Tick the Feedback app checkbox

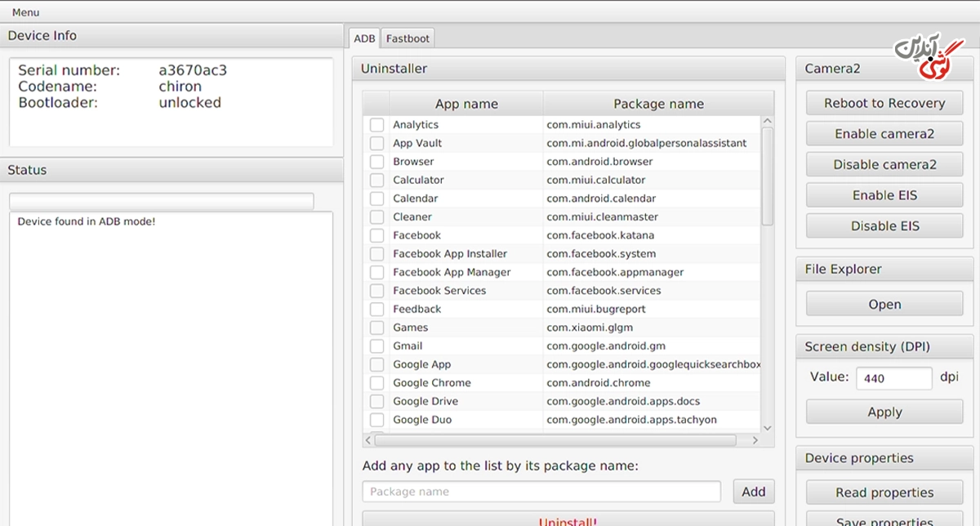[x=376, y=309]
